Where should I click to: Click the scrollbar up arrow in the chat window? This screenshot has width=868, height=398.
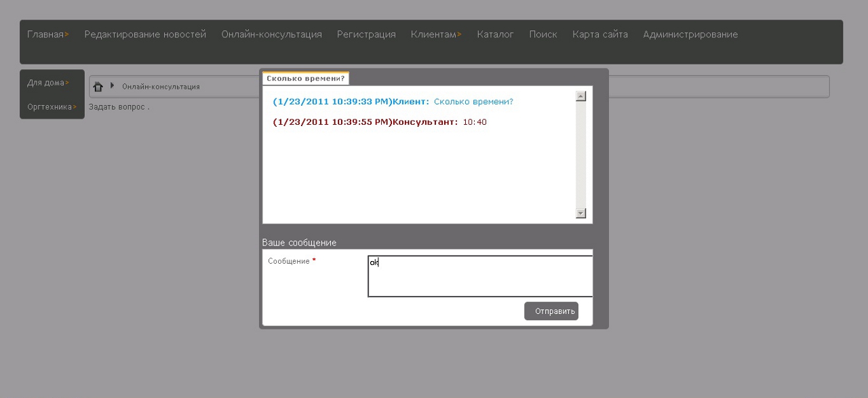[x=580, y=95]
